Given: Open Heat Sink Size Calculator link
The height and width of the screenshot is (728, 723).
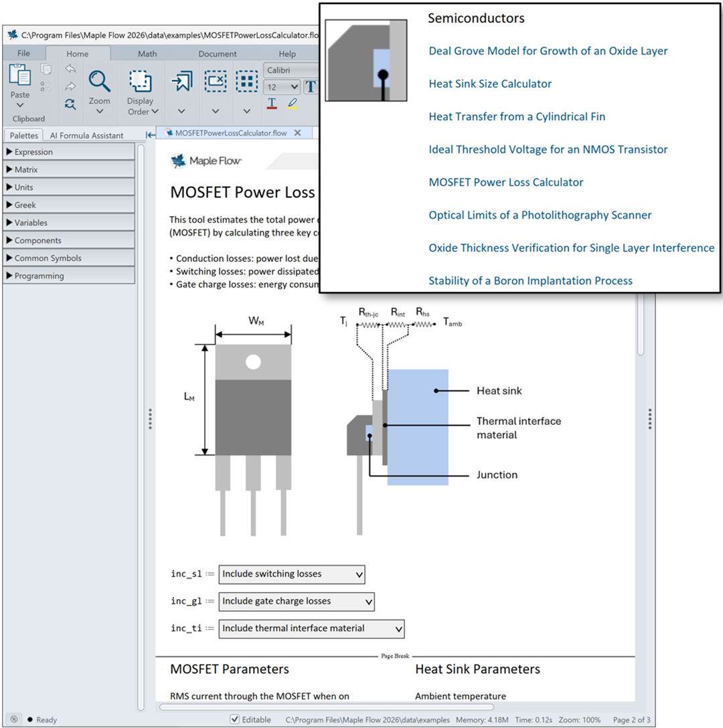Looking at the screenshot, I should click(490, 84).
